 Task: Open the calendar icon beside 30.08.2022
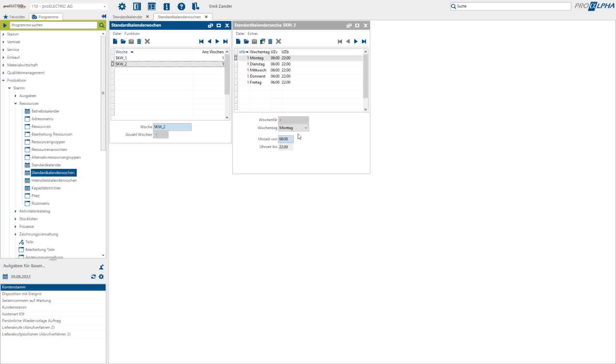[5, 277]
